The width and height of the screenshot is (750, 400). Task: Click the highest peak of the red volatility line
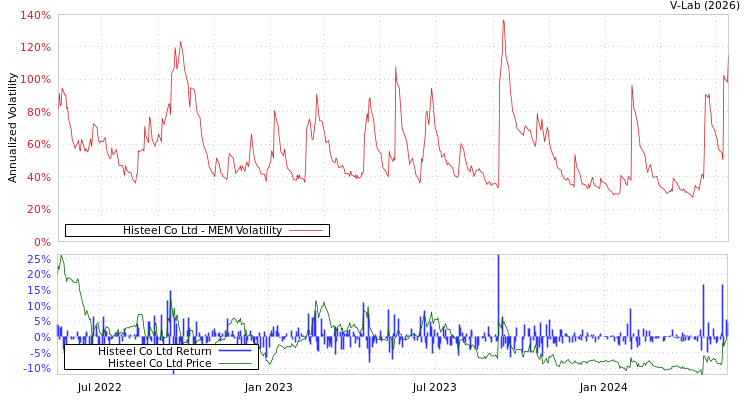pyautogui.click(x=503, y=20)
